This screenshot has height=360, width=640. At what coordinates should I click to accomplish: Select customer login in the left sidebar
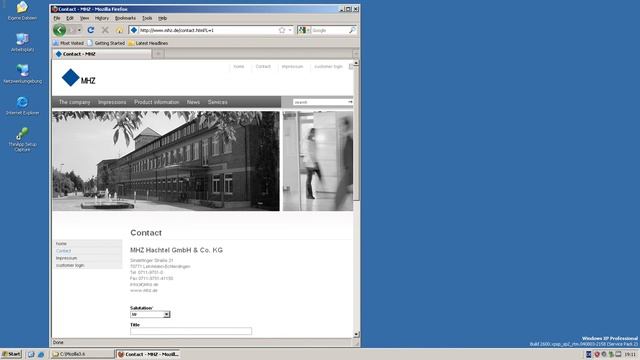point(70,266)
